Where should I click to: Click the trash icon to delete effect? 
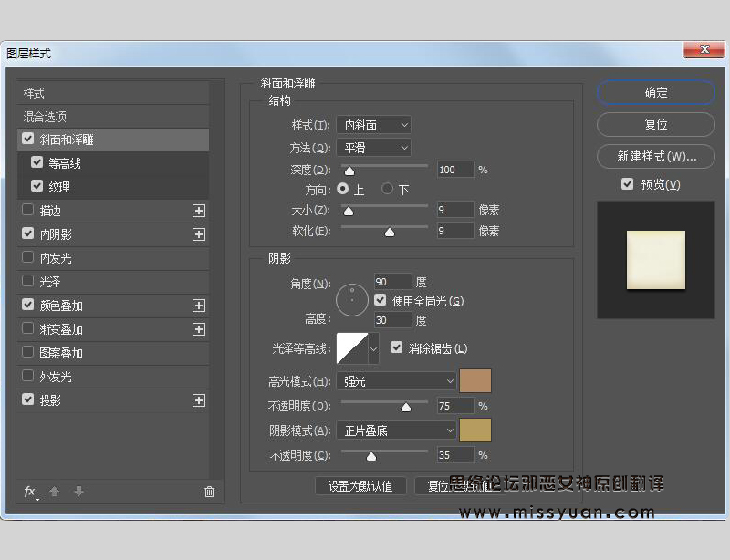click(209, 492)
